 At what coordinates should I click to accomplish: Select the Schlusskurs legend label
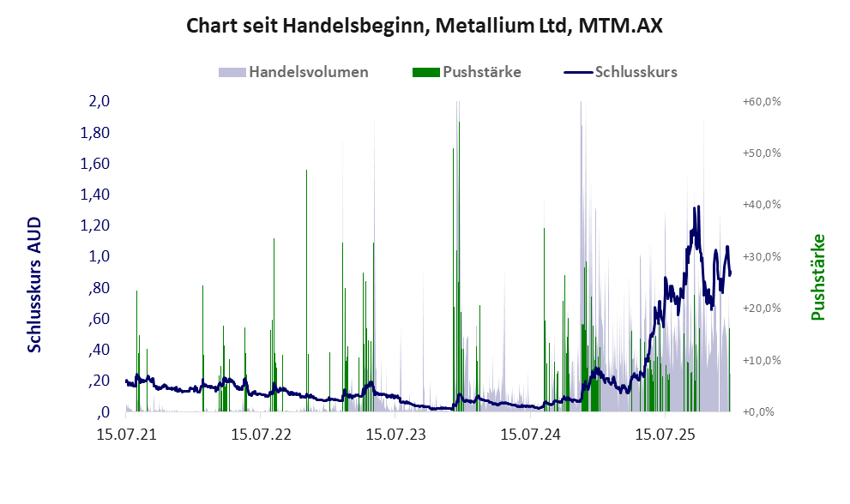(636, 72)
